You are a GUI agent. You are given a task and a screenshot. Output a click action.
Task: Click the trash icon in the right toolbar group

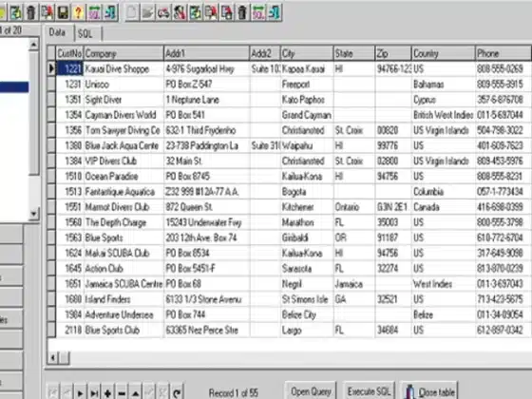pos(242,12)
